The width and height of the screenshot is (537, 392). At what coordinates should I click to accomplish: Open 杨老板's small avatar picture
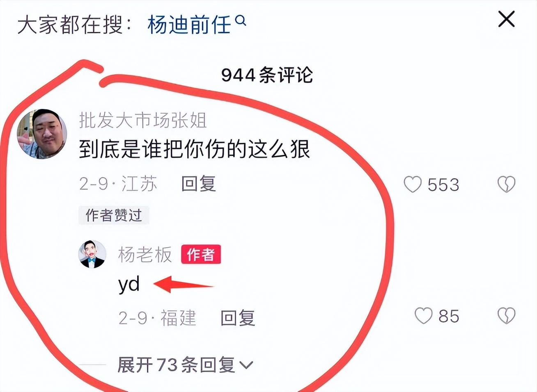[92, 254]
